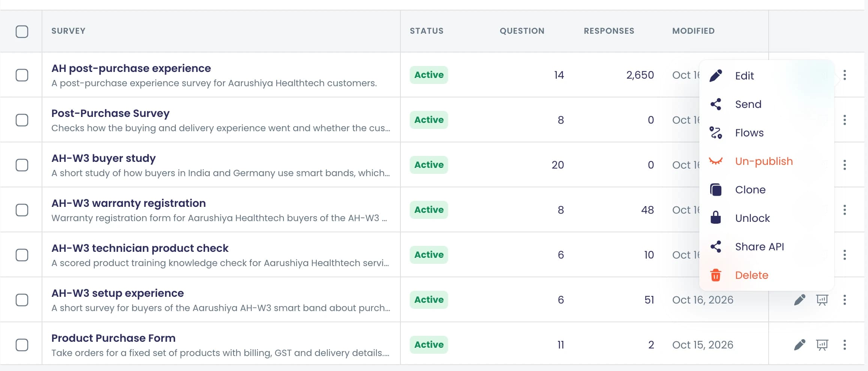Choose Send from the context menu
The width and height of the screenshot is (868, 371).
pos(767,104)
